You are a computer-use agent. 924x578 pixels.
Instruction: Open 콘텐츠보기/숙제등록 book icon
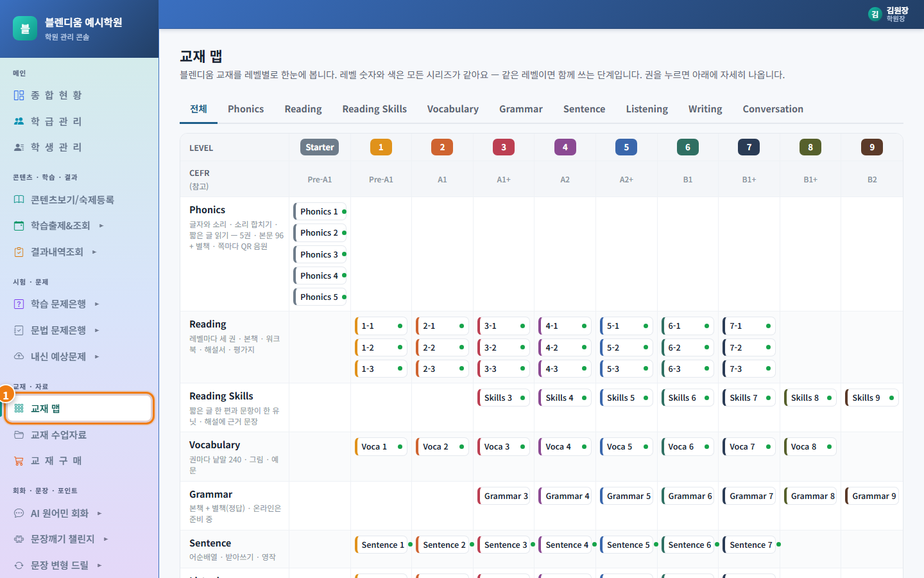pos(19,200)
